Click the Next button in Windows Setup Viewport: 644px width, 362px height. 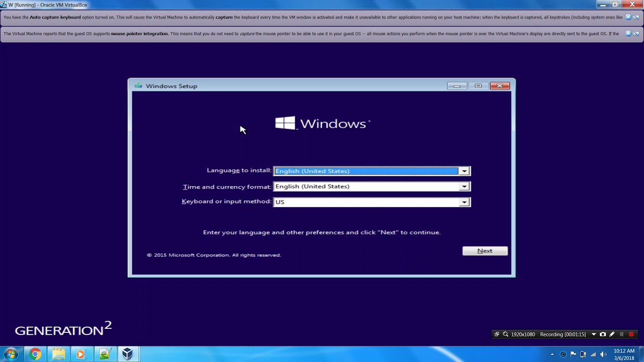(x=485, y=251)
